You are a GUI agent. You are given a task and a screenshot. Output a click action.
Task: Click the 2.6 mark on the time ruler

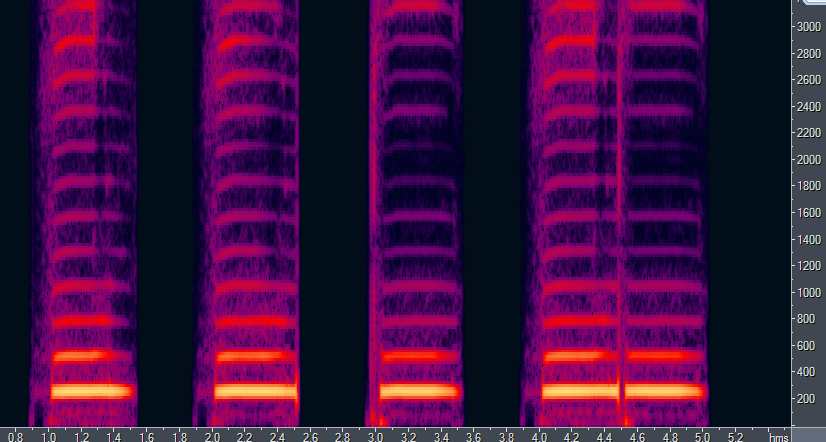pos(310,437)
